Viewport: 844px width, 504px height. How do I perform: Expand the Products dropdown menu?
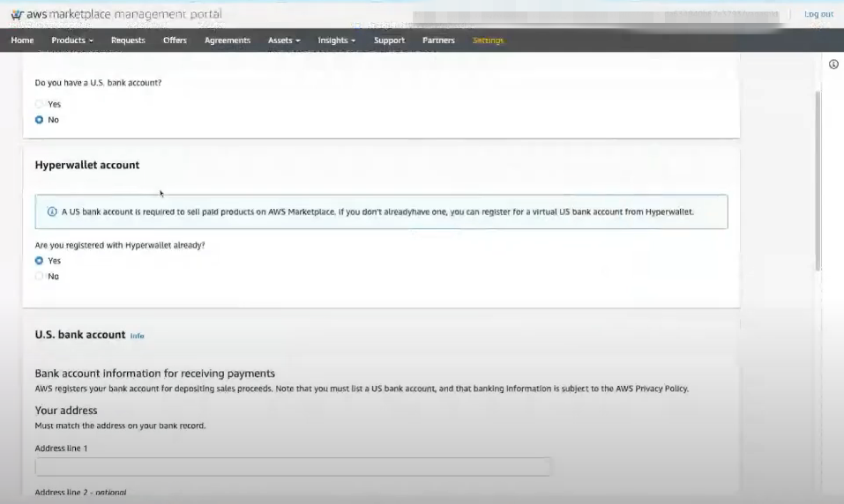tap(72, 41)
